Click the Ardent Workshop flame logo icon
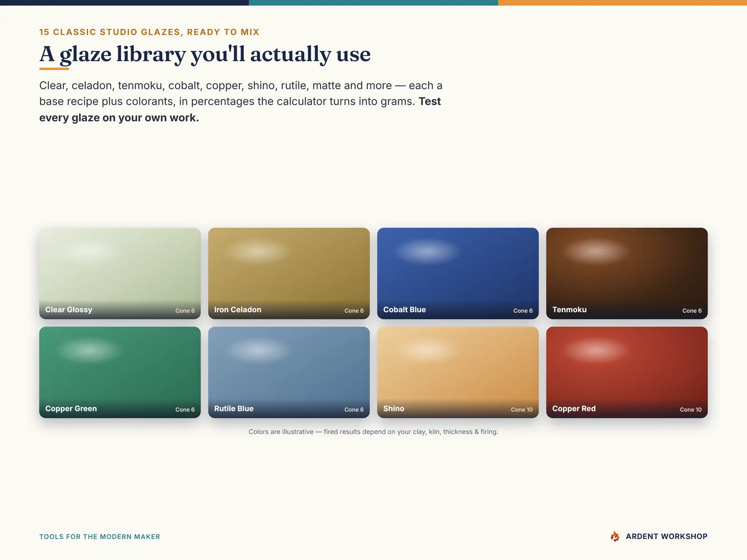The width and height of the screenshot is (747, 560). [x=615, y=536]
